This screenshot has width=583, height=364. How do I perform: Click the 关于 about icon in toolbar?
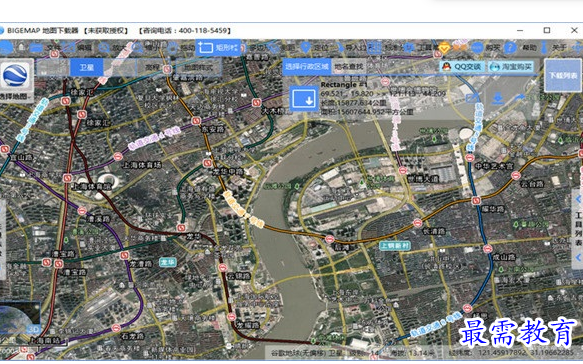tap(545, 48)
